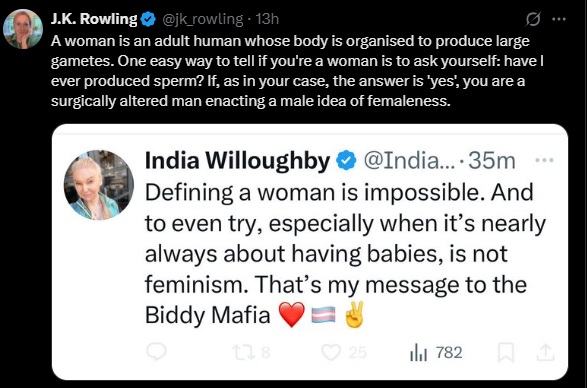Click the 35m timestamp on quoted tweet
This screenshot has height=388, width=587.
pos(492,161)
